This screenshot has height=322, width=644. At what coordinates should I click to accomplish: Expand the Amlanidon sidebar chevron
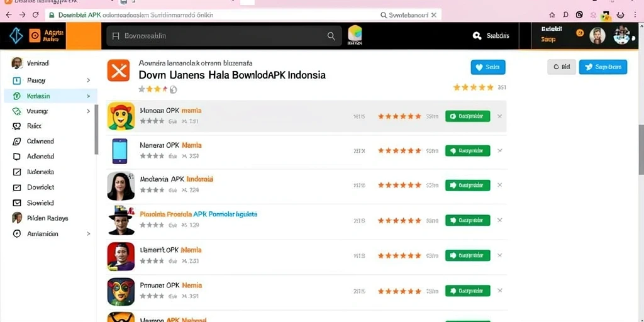pos(88,234)
